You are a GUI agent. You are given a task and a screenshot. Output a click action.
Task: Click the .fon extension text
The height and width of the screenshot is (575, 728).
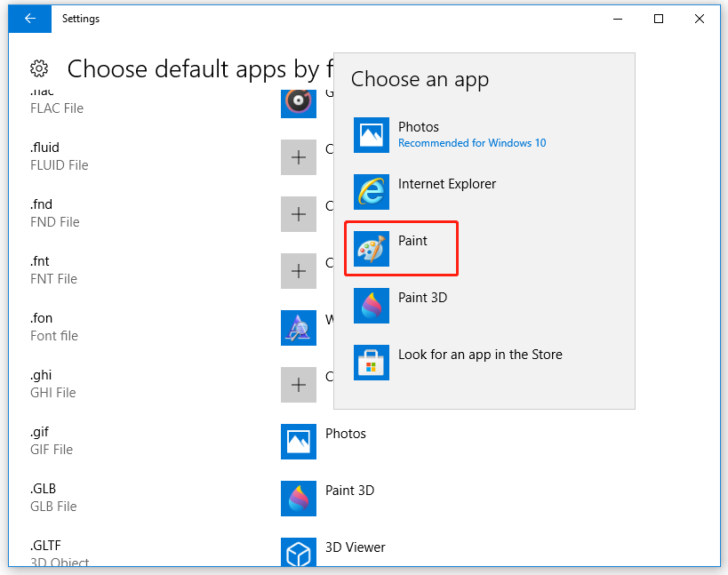(x=41, y=318)
